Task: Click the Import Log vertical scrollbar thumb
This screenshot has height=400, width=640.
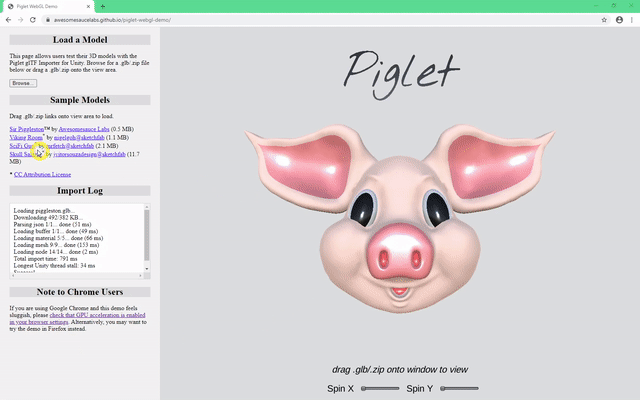Action: click(147, 235)
